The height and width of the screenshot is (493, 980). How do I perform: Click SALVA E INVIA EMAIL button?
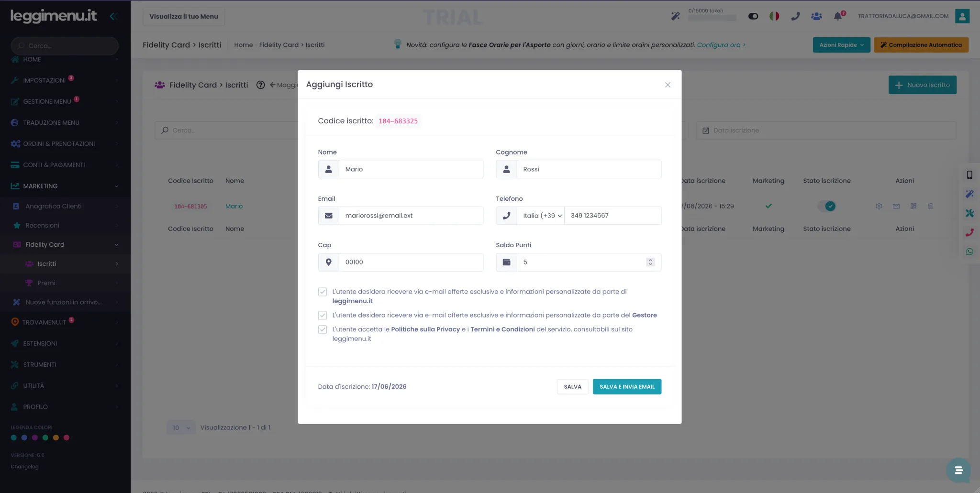tap(627, 386)
